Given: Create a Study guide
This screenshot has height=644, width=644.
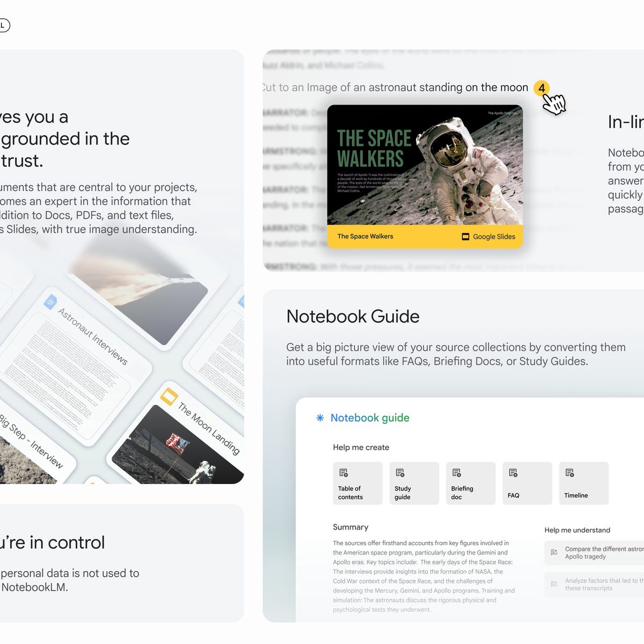Looking at the screenshot, I should coord(414,483).
